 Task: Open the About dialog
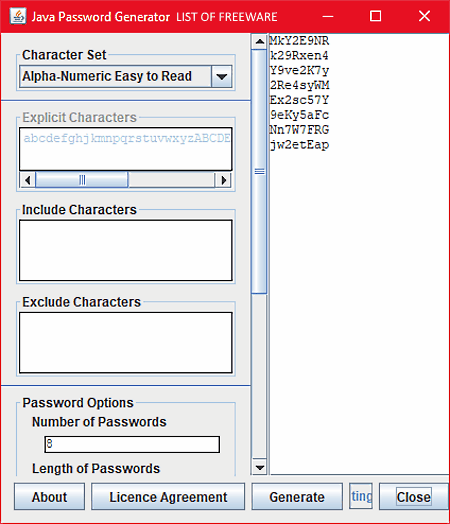click(x=49, y=497)
